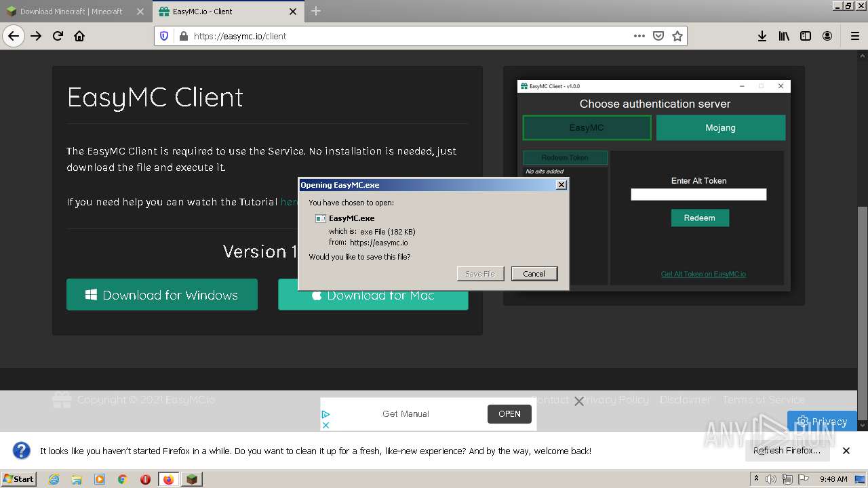The width and height of the screenshot is (868, 488).
Task: Dismiss the ad using small blue X
Action: point(325,425)
